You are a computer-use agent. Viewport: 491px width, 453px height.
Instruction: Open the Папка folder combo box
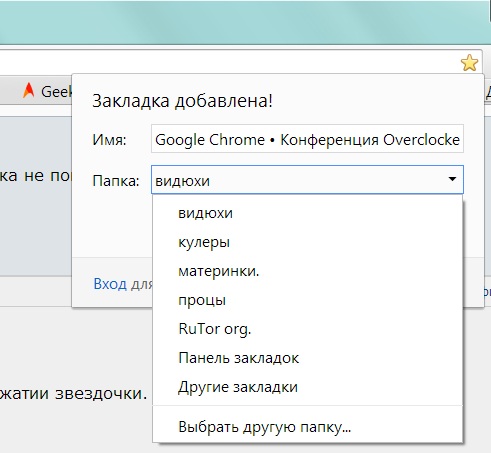click(x=307, y=180)
